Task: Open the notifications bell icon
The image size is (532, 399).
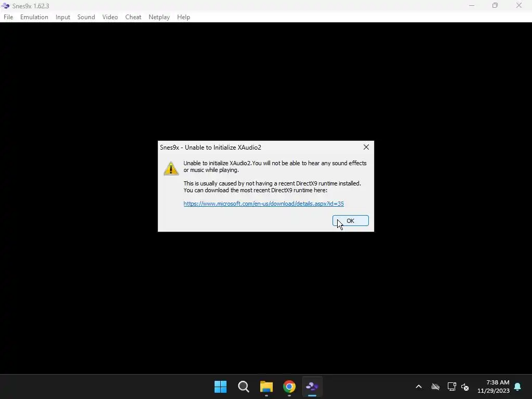Action: point(518,387)
